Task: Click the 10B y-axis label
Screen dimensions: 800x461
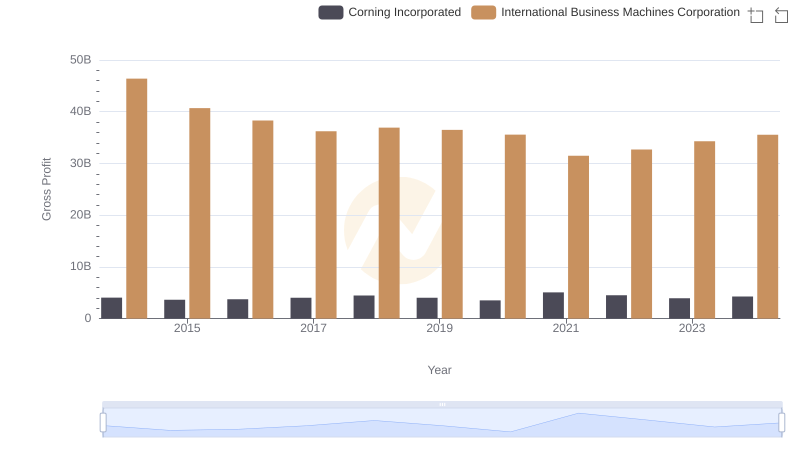Action: (x=81, y=266)
